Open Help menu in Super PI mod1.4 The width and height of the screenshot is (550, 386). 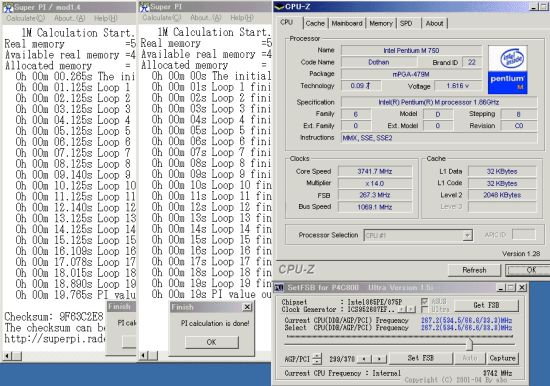pos(106,18)
